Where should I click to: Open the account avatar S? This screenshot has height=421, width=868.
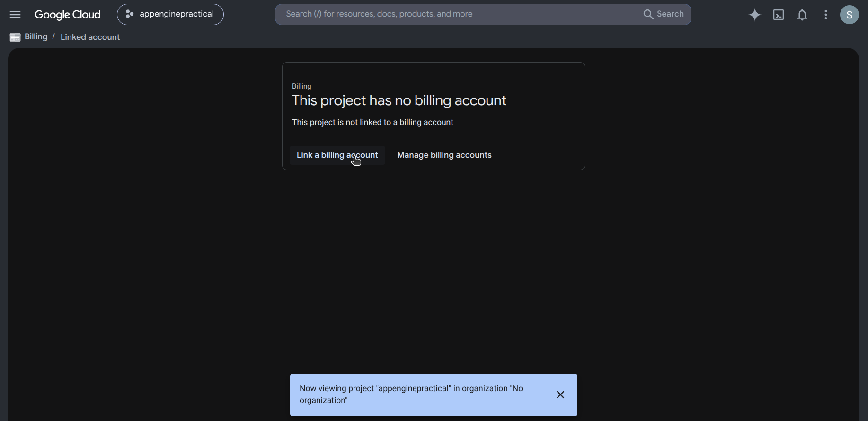click(x=850, y=15)
